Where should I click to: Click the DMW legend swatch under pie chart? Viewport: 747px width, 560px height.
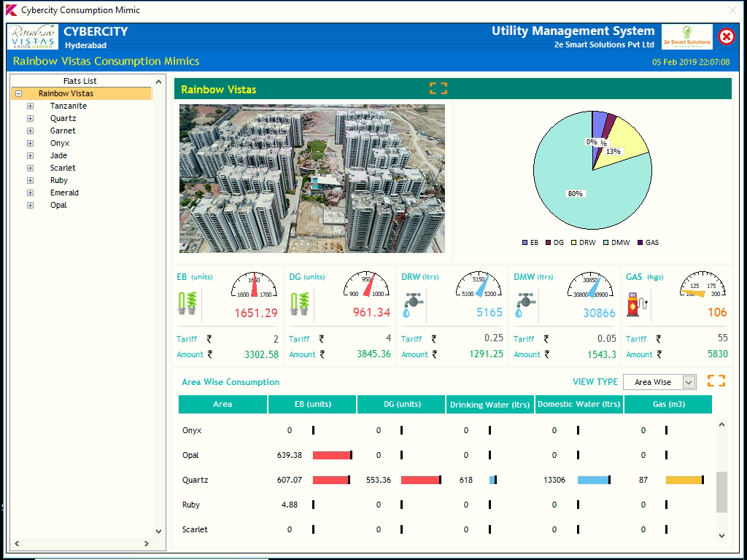click(x=605, y=242)
